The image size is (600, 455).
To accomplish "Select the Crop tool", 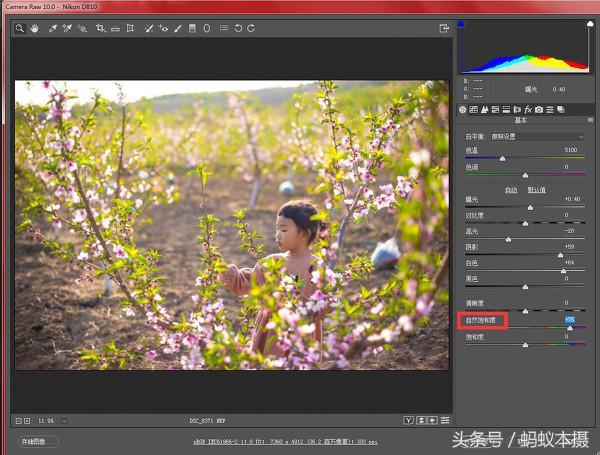I will (101, 28).
